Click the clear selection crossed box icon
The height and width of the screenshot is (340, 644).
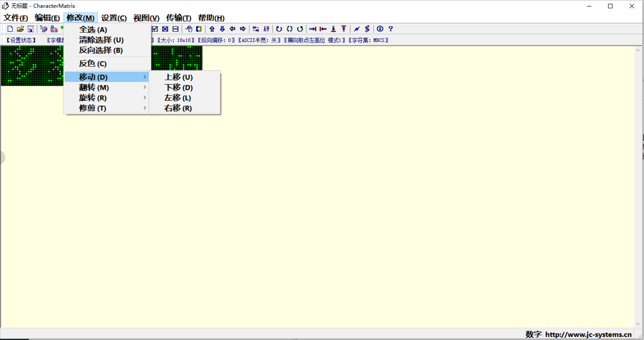[165, 29]
